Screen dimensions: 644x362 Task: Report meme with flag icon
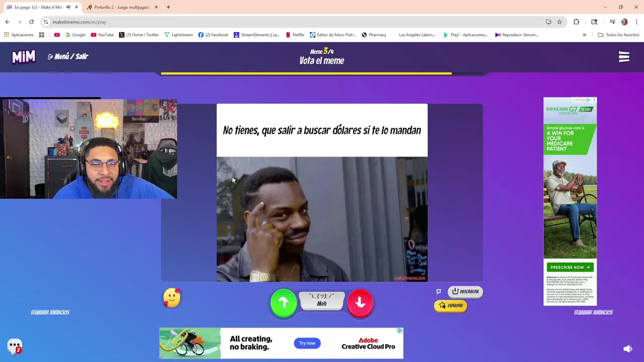[439, 292]
